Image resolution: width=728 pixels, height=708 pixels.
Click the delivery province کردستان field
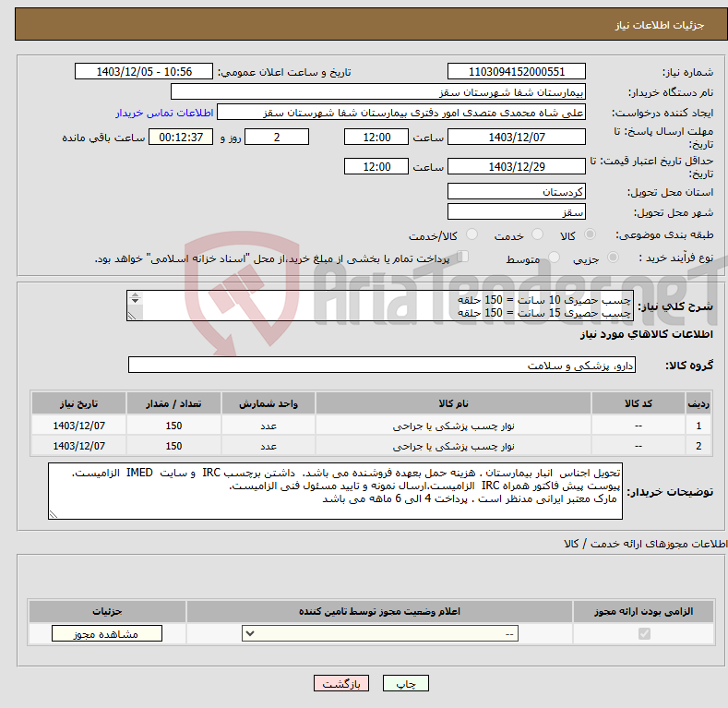point(517,191)
